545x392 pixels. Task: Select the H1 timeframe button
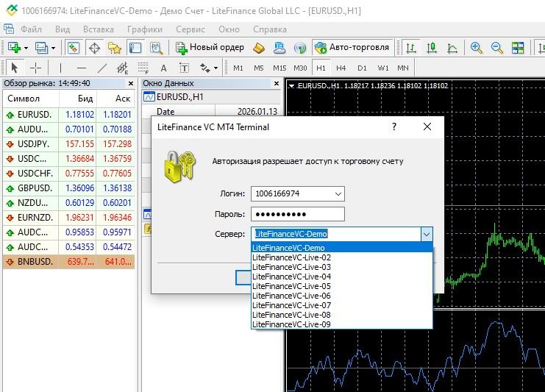click(321, 68)
